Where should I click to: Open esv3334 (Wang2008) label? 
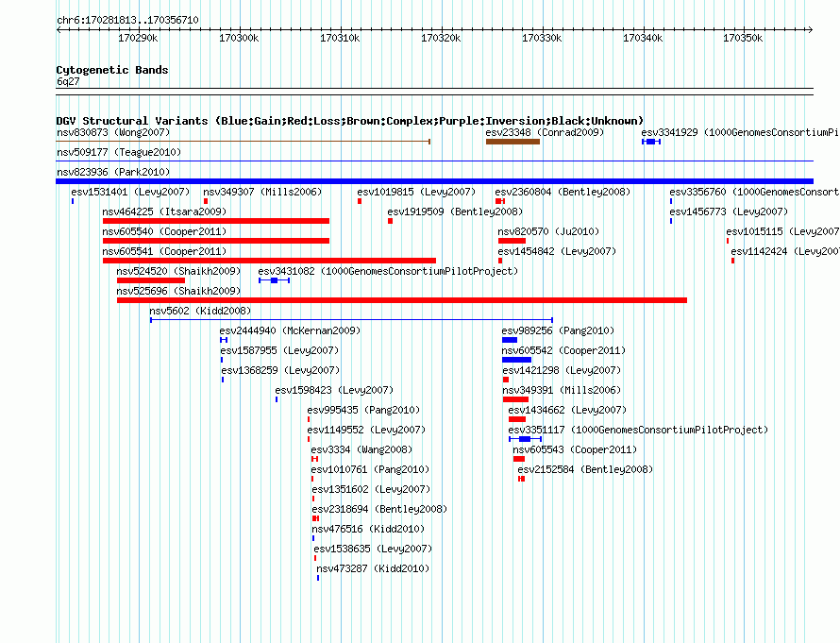click(361, 449)
